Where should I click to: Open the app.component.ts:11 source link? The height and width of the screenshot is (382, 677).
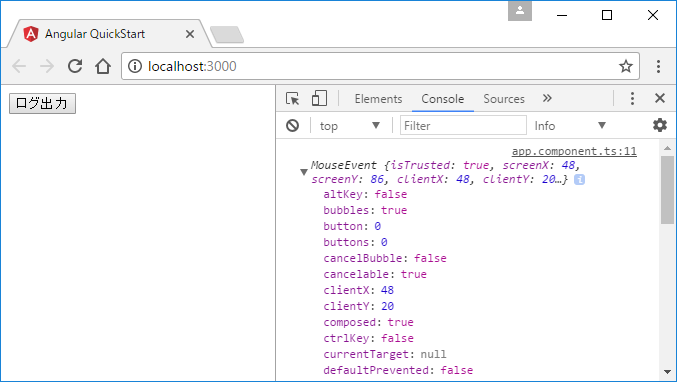574,151
